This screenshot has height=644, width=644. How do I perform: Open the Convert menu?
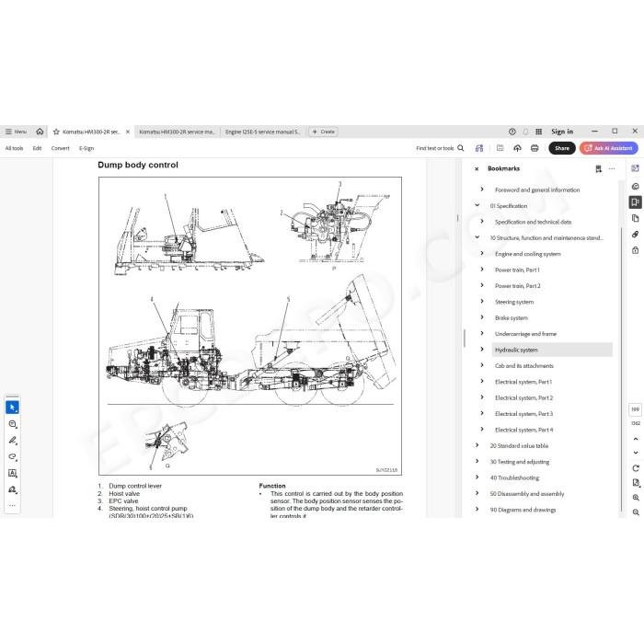[x=61, y=148]
